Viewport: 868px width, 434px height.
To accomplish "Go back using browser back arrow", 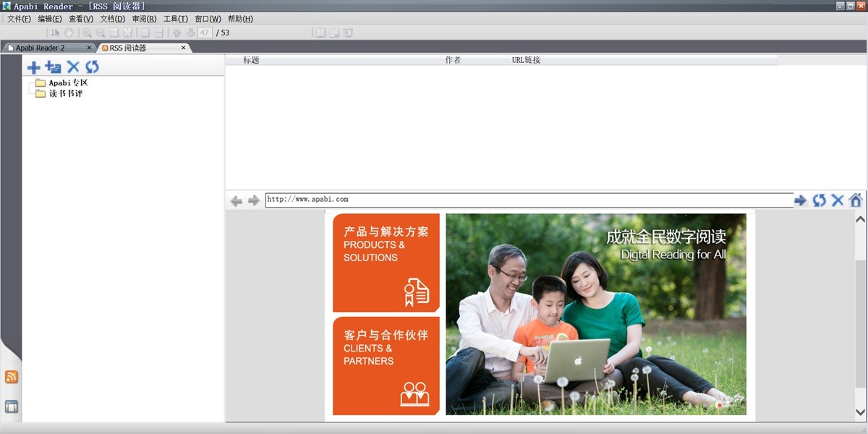I will (236, 200).
